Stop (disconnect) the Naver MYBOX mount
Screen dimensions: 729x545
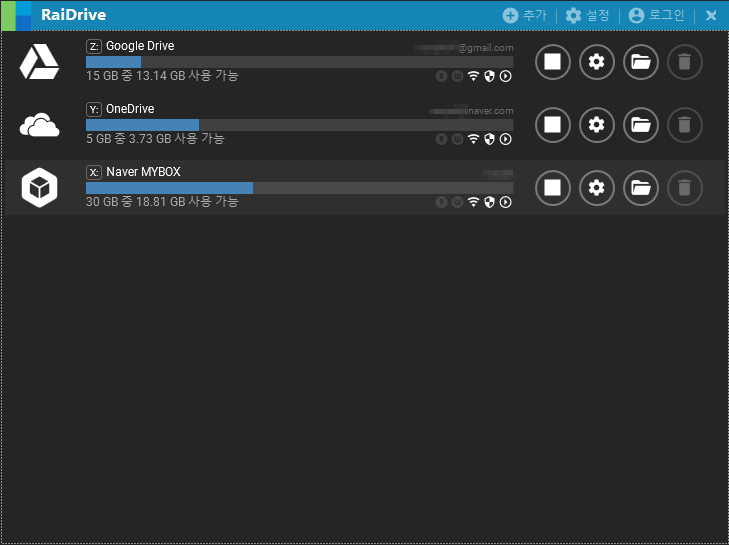click(552, 188)
